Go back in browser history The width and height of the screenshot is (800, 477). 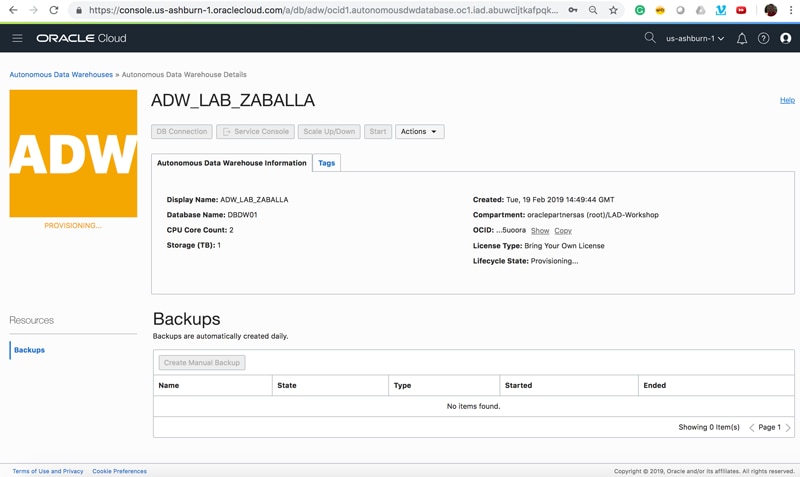point(13,10)
